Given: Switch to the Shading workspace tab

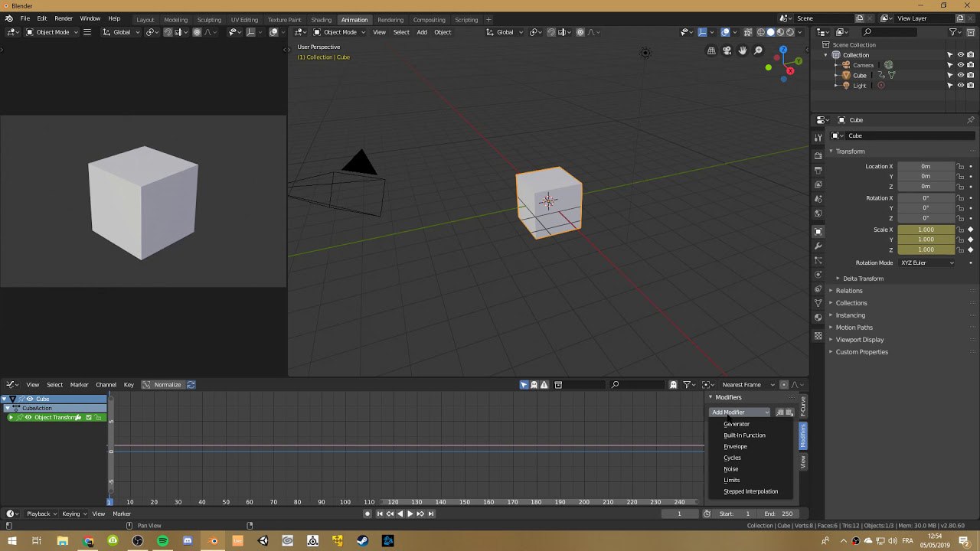Looking at the screenshot, I should (x=321, y=20).
